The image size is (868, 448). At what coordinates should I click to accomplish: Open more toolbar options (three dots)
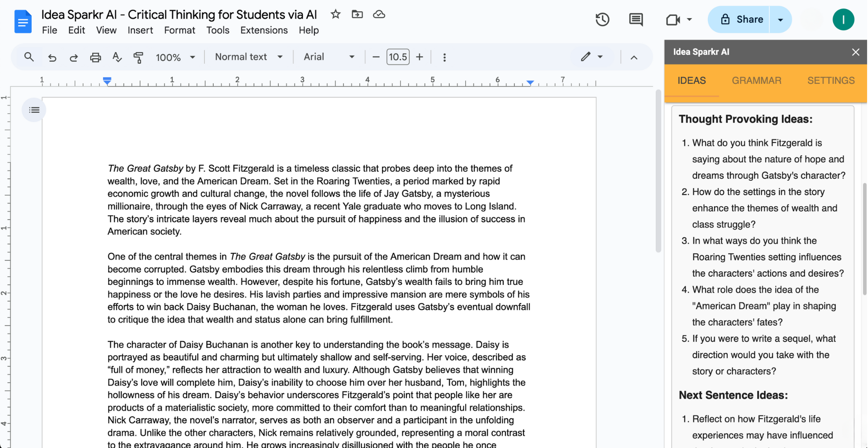[444, 57]
